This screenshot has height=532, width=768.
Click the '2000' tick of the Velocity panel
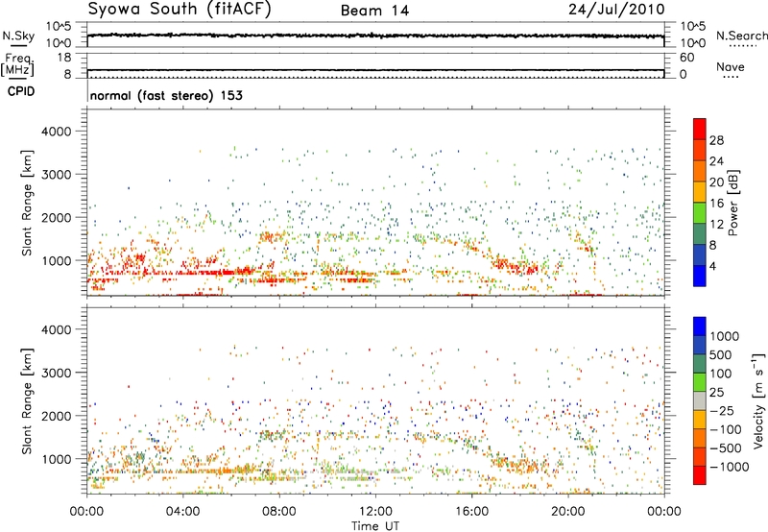click(x=56, y=416)
